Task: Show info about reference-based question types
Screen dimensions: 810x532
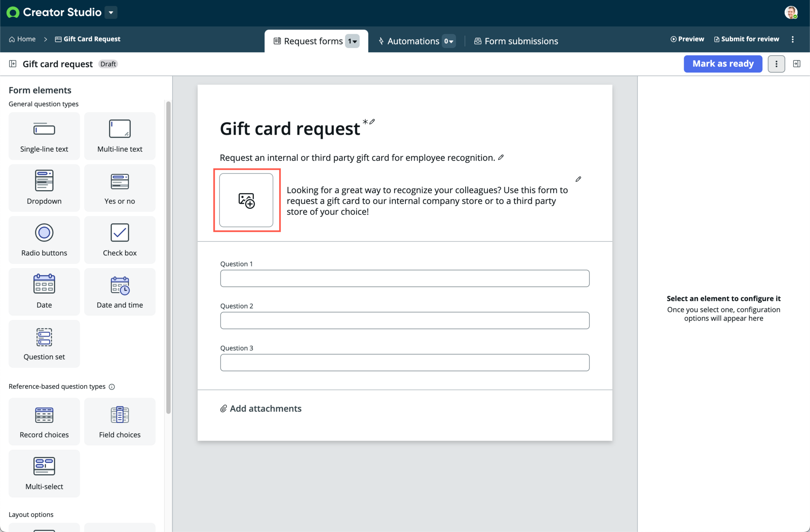Action: (x=112, y=387)
